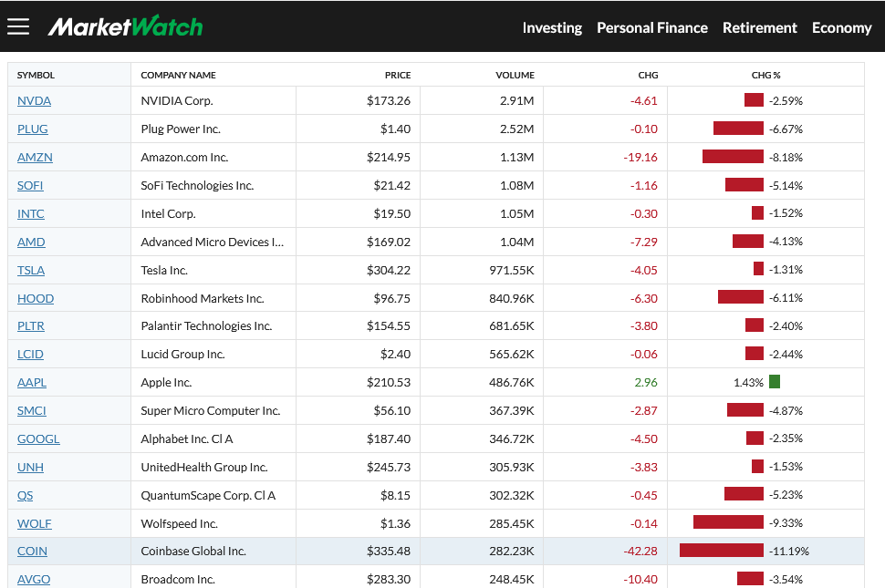Open the AAPL ticker link

[32, 382]
